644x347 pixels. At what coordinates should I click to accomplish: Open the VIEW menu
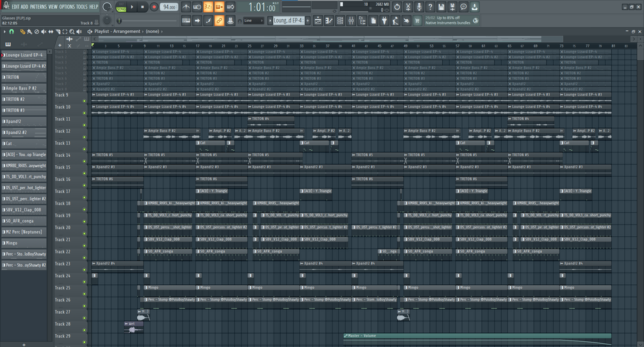tap(53, 6)
